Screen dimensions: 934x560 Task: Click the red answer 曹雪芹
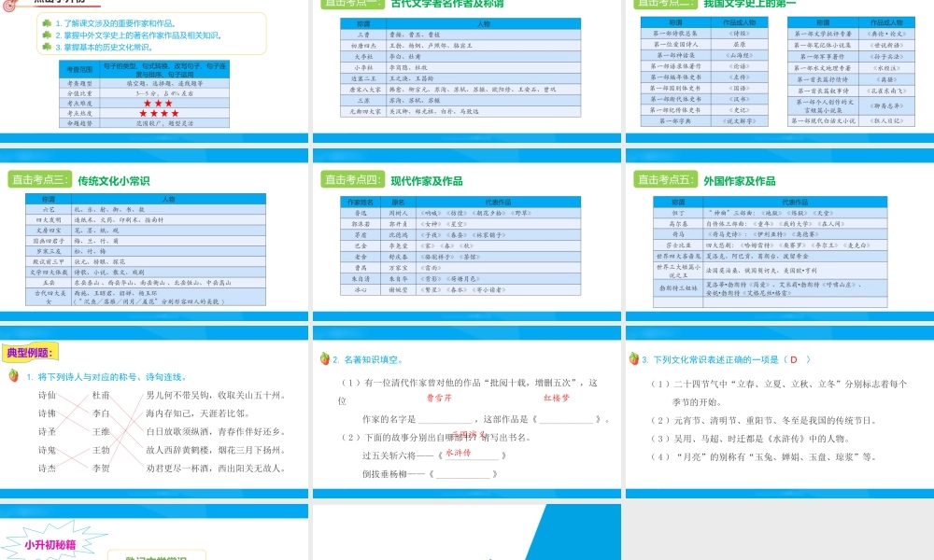click(x=439, y=398)
